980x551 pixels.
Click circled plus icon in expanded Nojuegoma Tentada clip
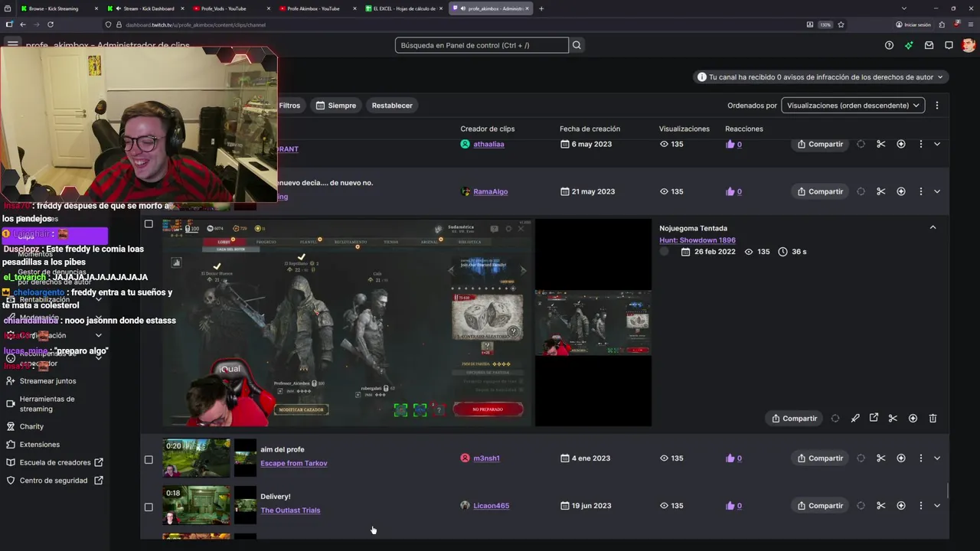(913, 419)
